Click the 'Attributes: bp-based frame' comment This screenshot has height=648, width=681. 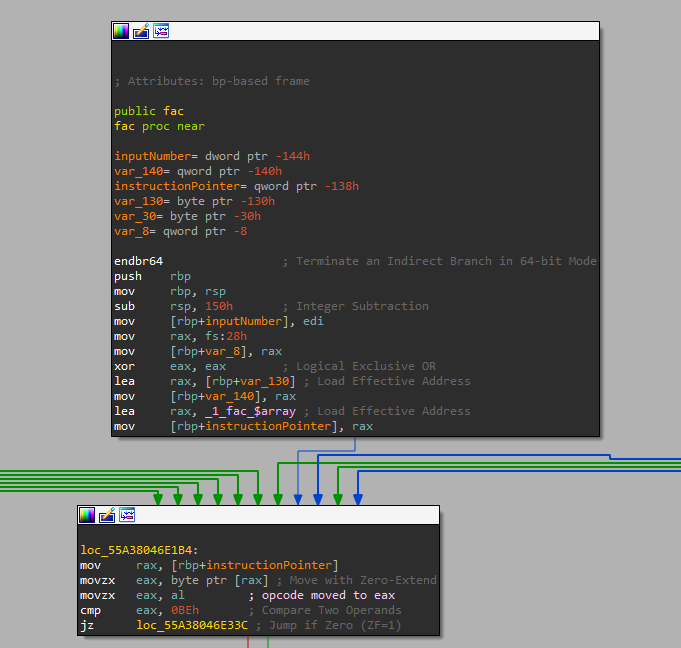(212, 81)
